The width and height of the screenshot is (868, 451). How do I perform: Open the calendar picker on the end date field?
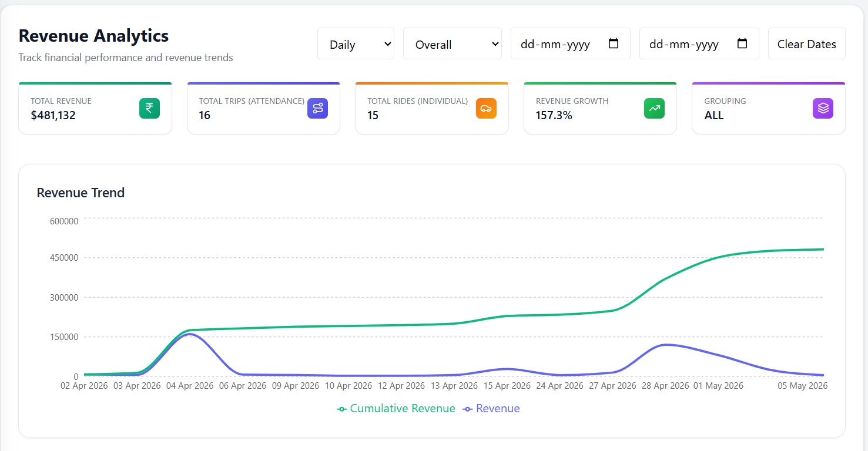742,43
